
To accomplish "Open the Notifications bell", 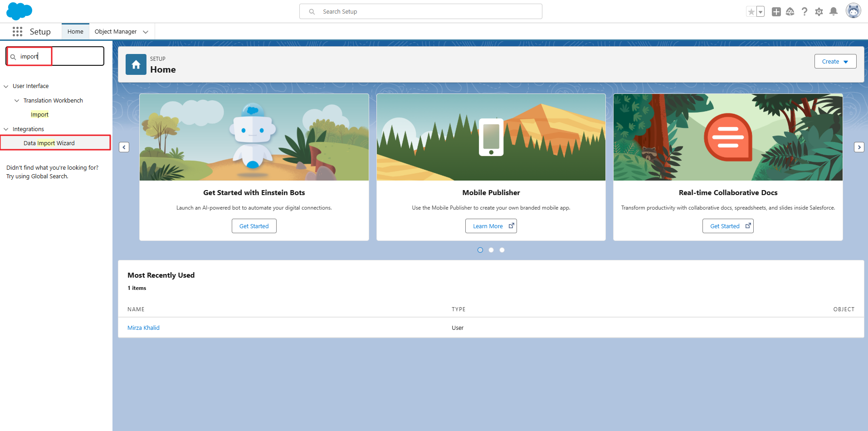I will coord(833,12).
